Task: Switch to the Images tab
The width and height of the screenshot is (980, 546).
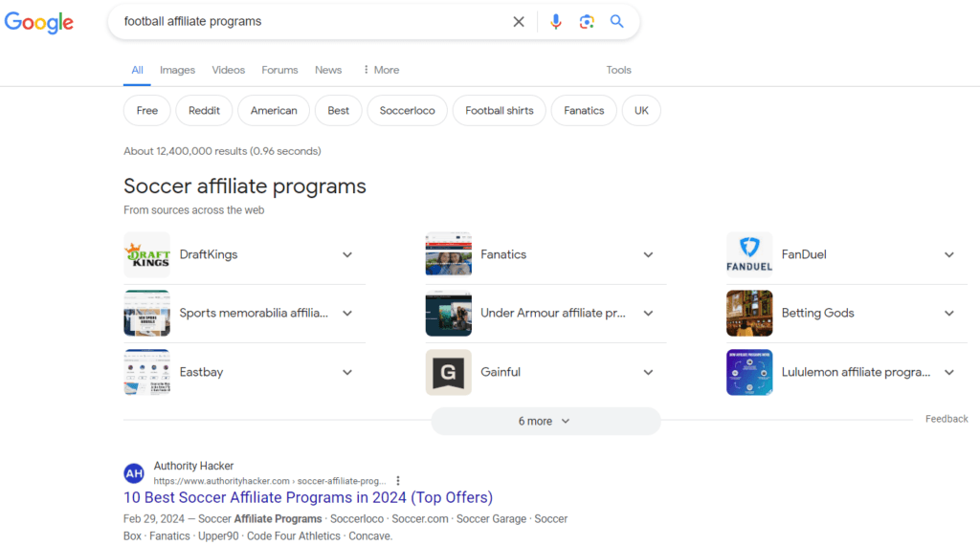Action: click(177, 70)
